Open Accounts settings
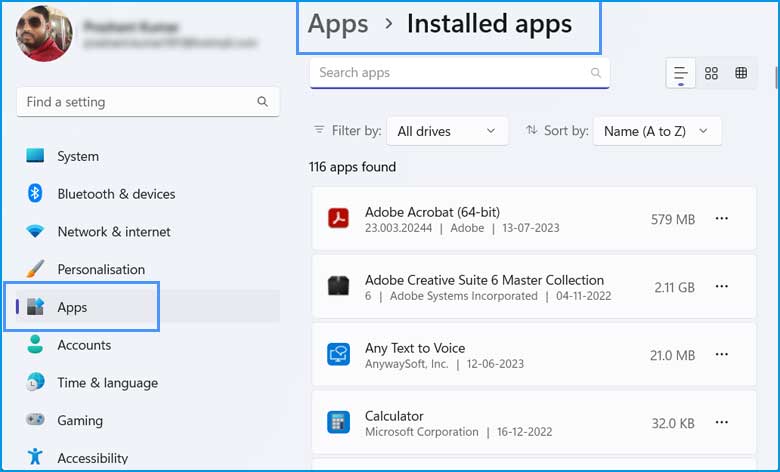The image size is (780, 472). pyautogui.click(x=148, y=345)
